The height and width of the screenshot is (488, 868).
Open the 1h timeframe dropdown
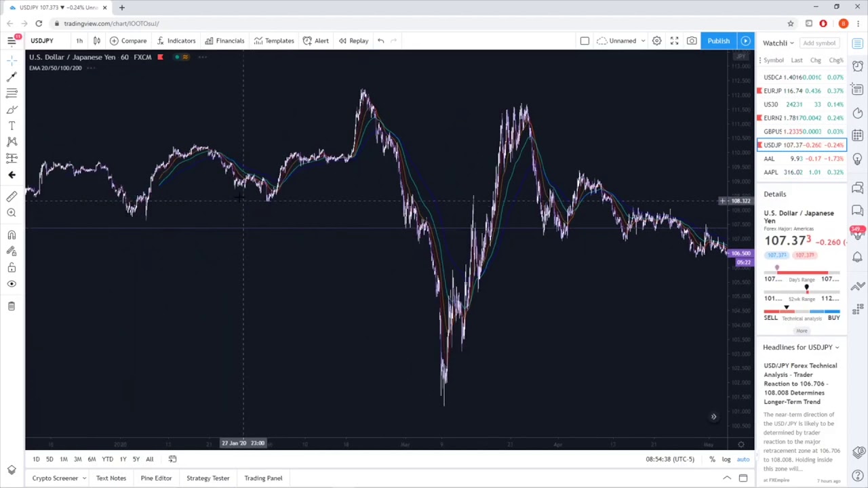click(79, 41)
